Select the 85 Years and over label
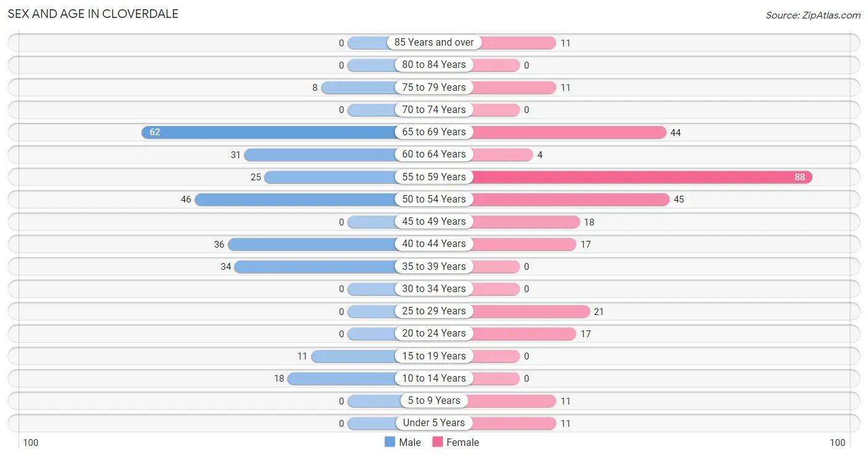 coord(434,43)
